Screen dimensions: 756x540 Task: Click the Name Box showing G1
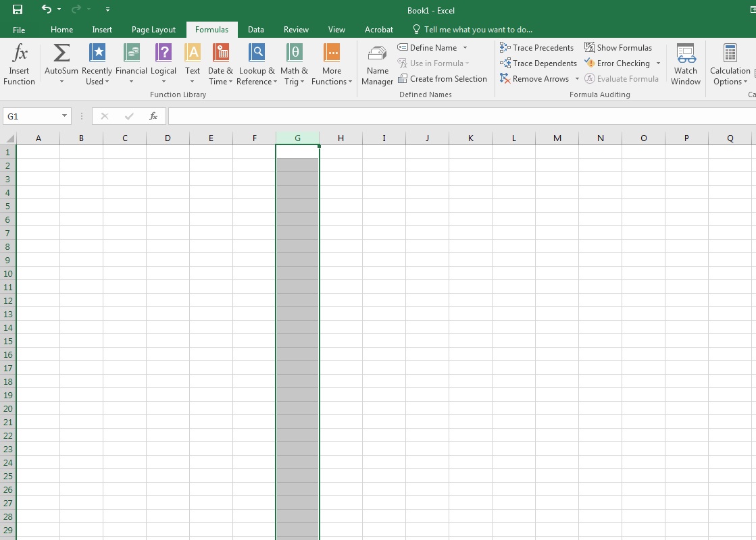[32, 115]
